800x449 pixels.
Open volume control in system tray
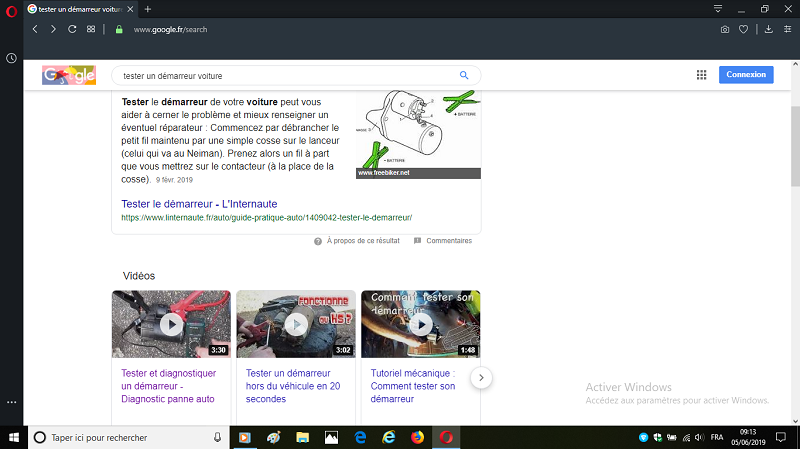[x=699, y=438]
